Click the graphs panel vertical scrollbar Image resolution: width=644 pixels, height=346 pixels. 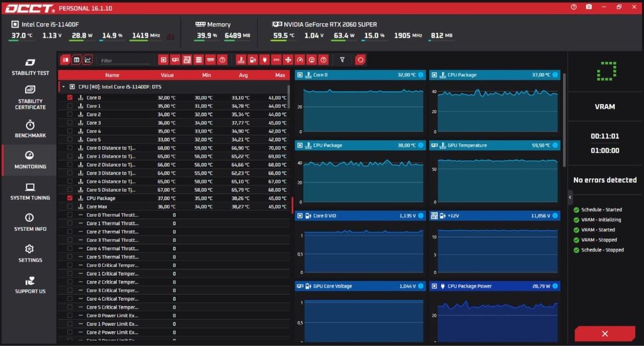pos(564,120)
